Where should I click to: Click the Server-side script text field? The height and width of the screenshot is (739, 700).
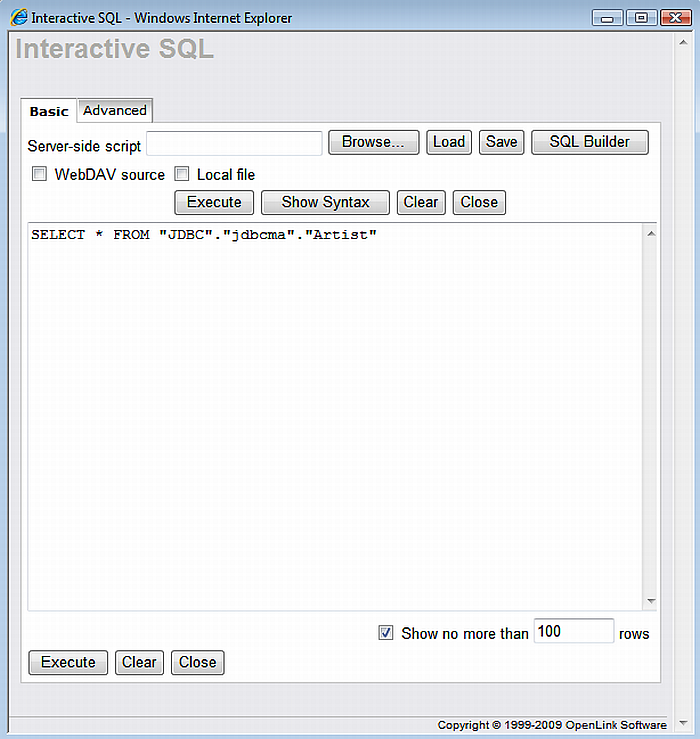coord(234,143)
